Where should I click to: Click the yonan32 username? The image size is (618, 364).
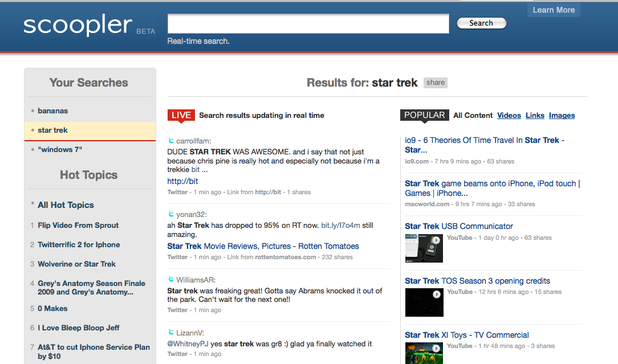tap(191, 215)
